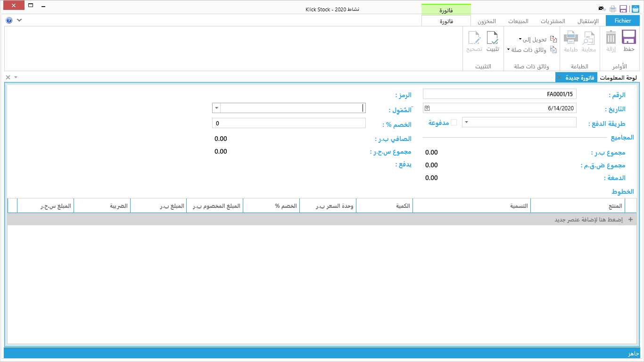This screenshot has width=644, height=362.
Task: Click the Validate (تثبيت) document icon
Action: 493,38
